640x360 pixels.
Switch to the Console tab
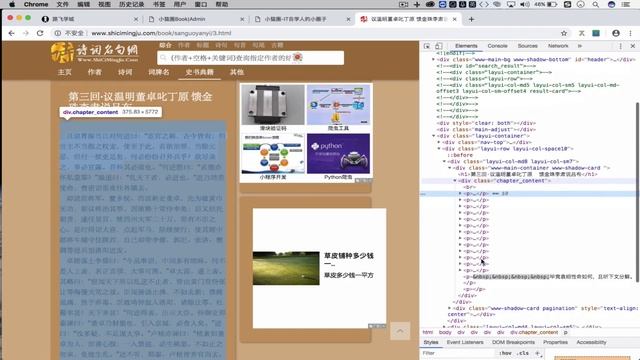[498, 46]
